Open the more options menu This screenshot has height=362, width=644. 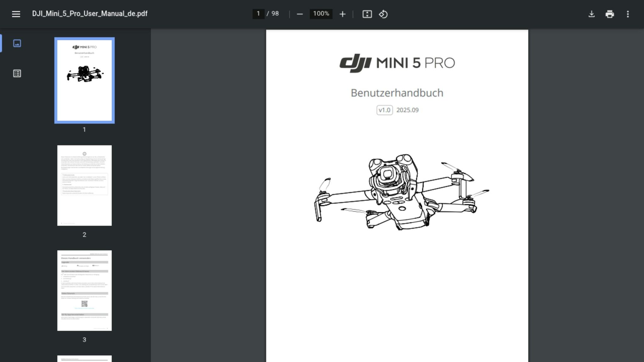(628, 14)
